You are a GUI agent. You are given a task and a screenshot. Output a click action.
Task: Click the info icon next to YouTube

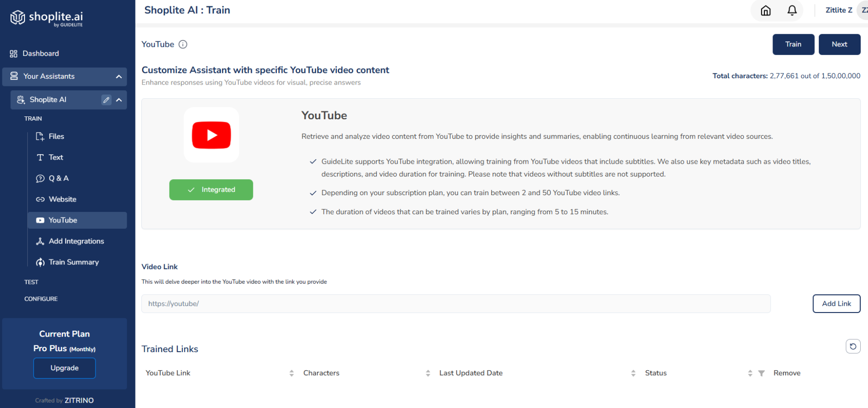[x=183, y=44]
